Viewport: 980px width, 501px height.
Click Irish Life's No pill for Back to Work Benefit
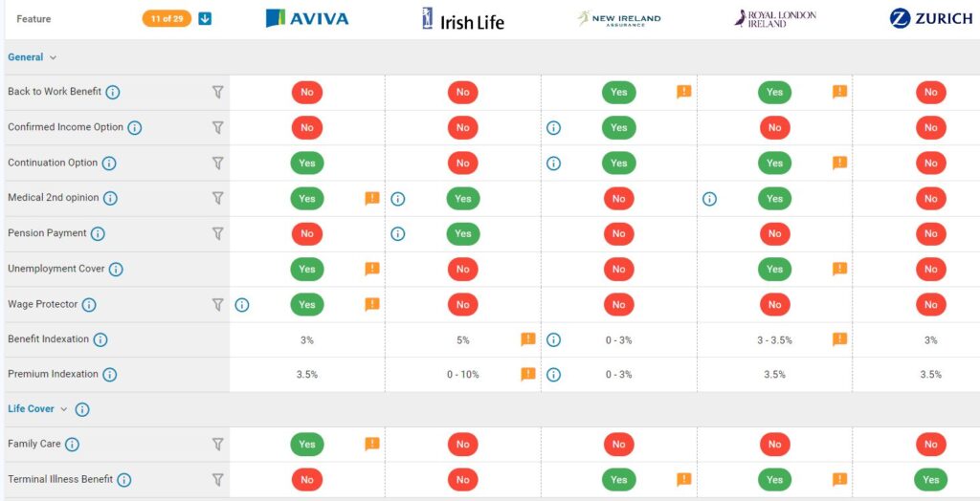462,92
